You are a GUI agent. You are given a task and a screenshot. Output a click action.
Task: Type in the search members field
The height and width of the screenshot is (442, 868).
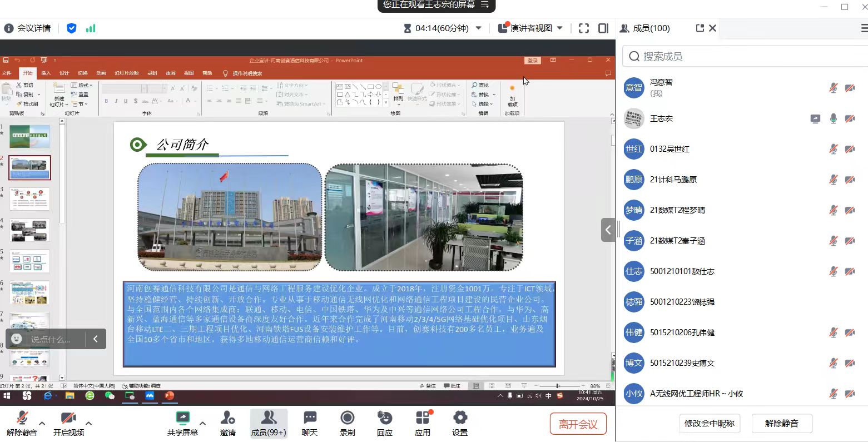pos(745,56)
